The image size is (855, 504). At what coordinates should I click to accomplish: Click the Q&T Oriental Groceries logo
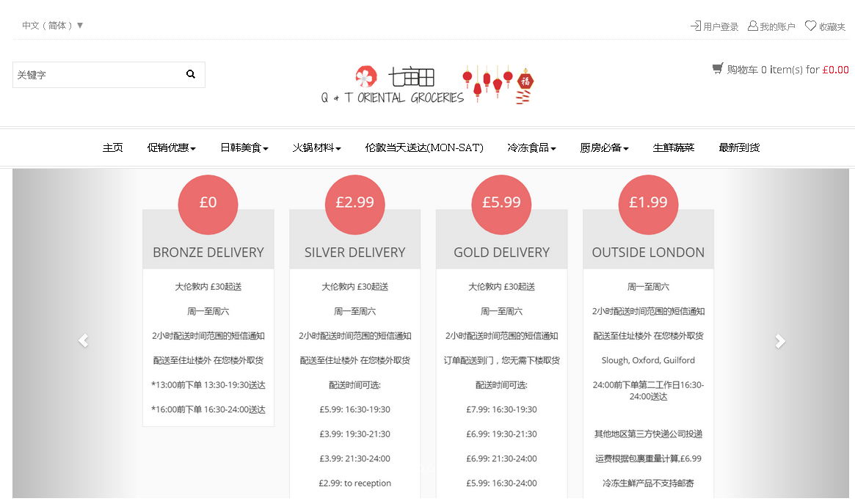[427, 85]
